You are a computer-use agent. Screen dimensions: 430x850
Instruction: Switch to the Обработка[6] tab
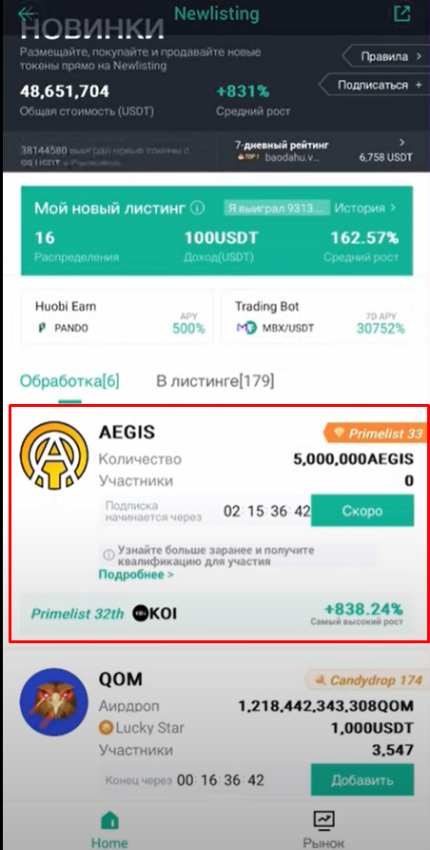click(69, 381)
